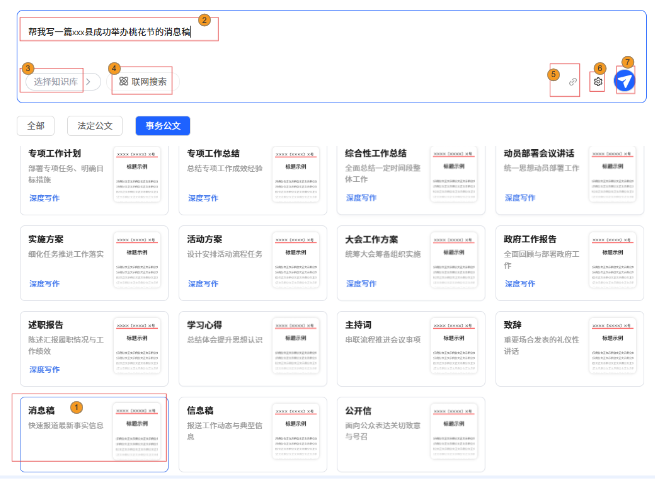Switch to the 全部 tab
The image size is (655, 485).
(36, 126)
